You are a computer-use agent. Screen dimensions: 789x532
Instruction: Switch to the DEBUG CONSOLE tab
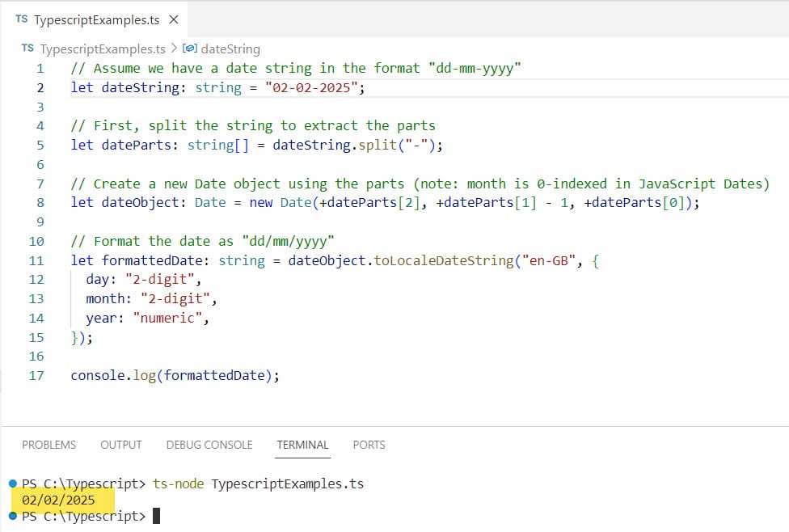[209, 445]
